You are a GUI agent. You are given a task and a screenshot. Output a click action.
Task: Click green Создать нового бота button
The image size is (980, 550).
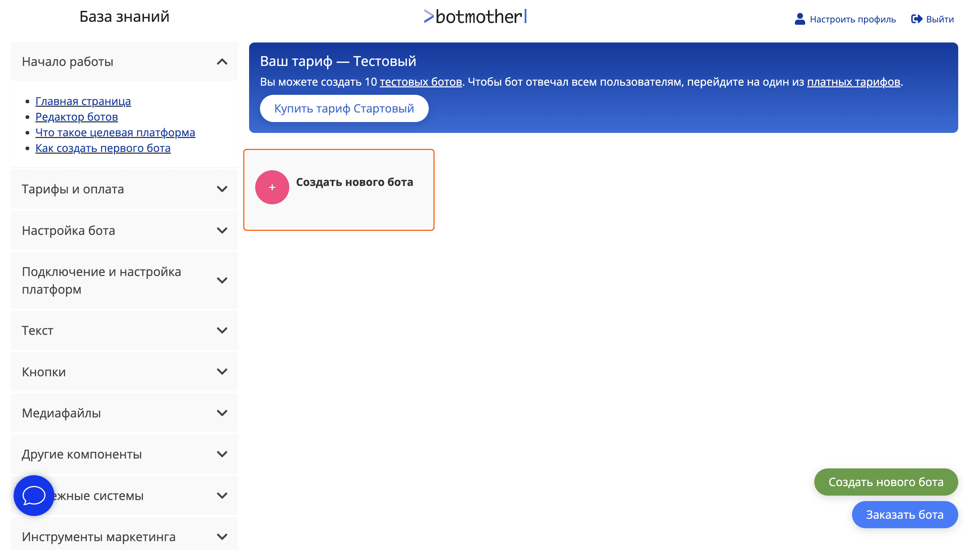coord(886,482)
